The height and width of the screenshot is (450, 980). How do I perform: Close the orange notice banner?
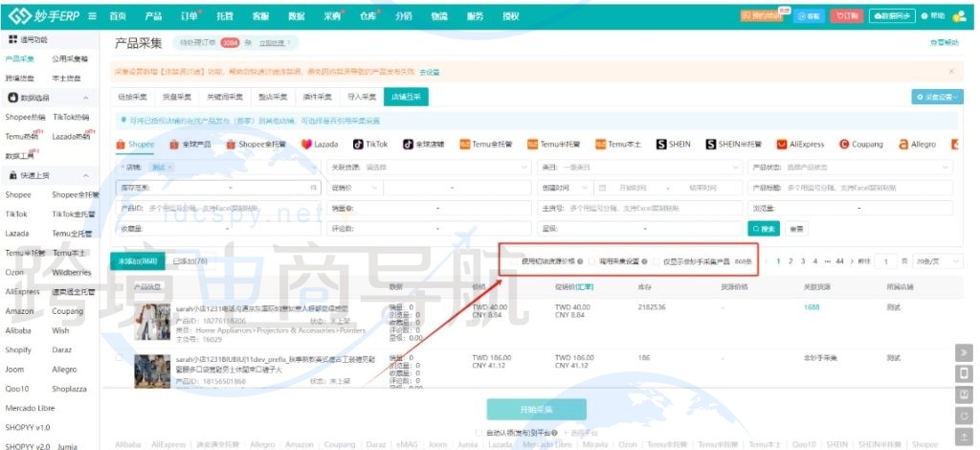tap(950, 71)
